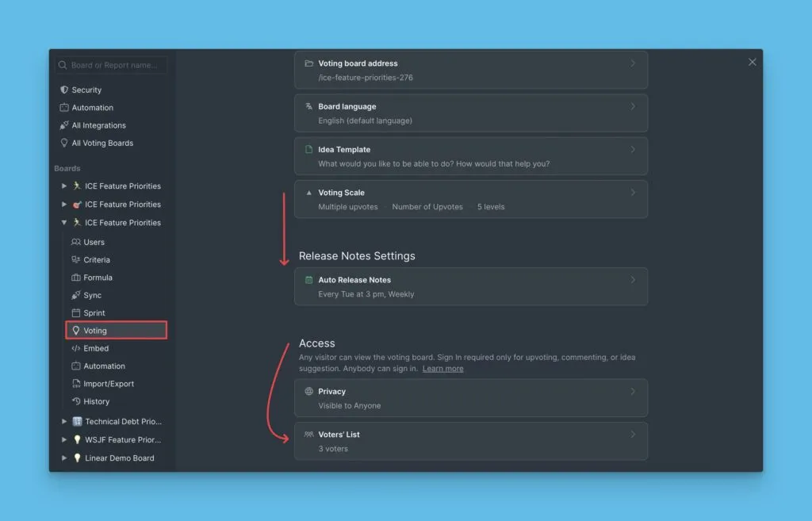Screen dimensions: 812x521
Task: Collapse the expanded ICE Feature Priorities board
Action: tap(64, 223)
